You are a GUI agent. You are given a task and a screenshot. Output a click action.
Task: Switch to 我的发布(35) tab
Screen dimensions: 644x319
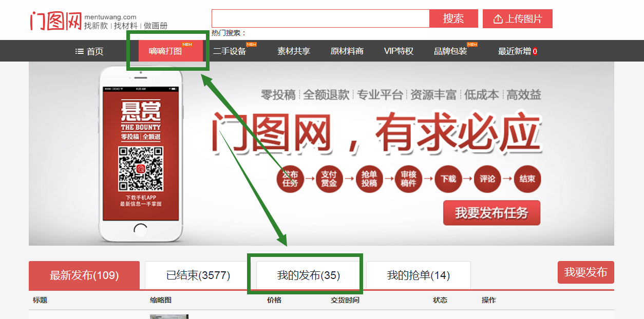[x=309, y=275]
